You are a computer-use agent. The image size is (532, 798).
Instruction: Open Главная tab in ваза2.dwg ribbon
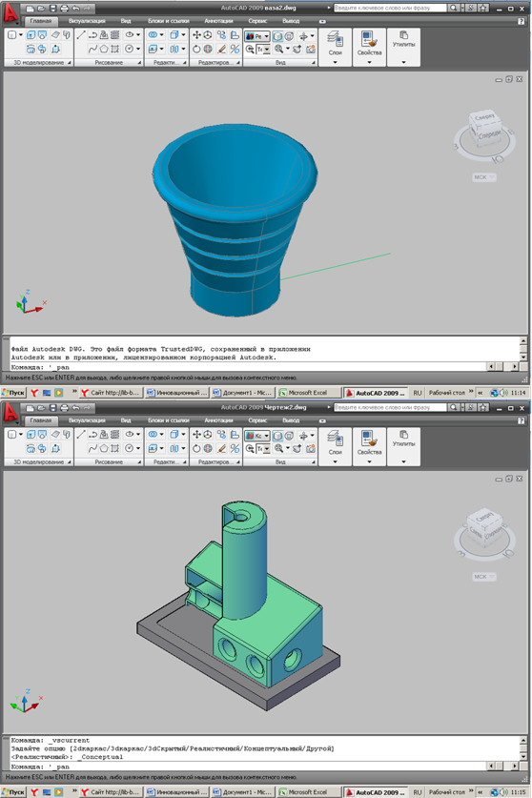coord(41,21)
